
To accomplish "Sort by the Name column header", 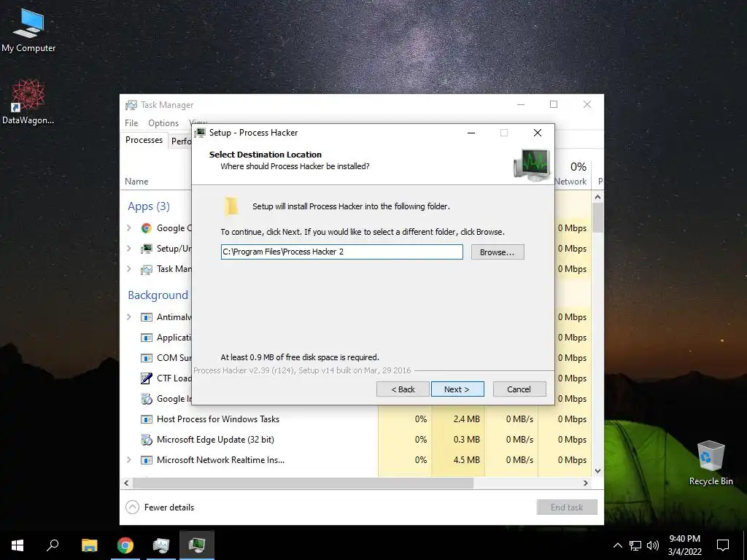I will (x=136, y=182).
